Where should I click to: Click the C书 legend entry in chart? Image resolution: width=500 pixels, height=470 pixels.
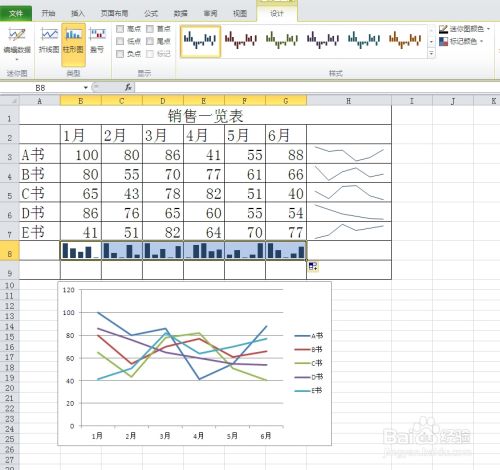309,363
